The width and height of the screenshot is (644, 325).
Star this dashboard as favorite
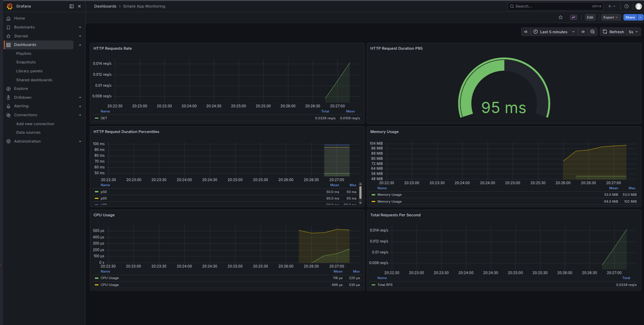click(561, 17)
